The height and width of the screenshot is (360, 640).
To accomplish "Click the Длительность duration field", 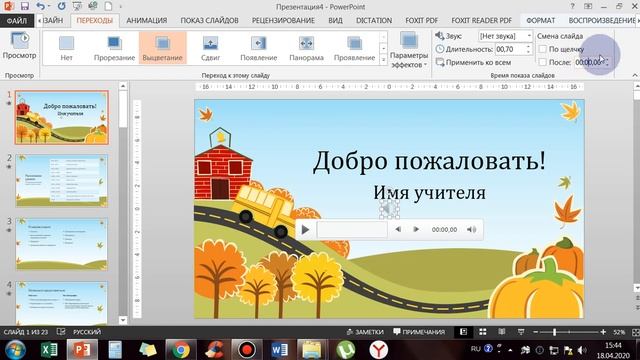I will tap(510, 49).
